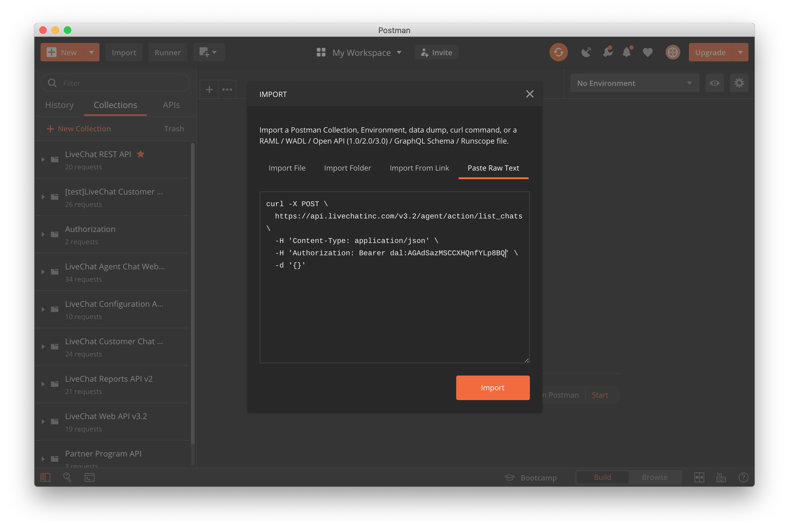Click the Start link behind the dialog
This screenshot has width=789, height=532.
tap(600, 395)
